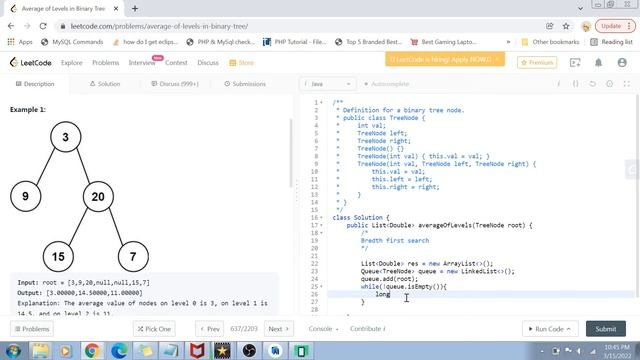Click the Pick One button
This screenshot has width=640, height=360.
[154, 329]
